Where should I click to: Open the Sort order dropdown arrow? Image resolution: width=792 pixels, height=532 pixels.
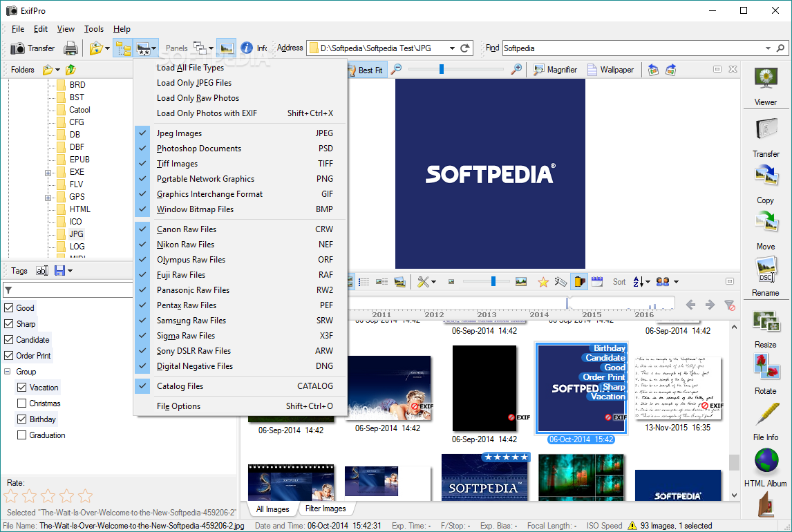click(x=648, y=282)
